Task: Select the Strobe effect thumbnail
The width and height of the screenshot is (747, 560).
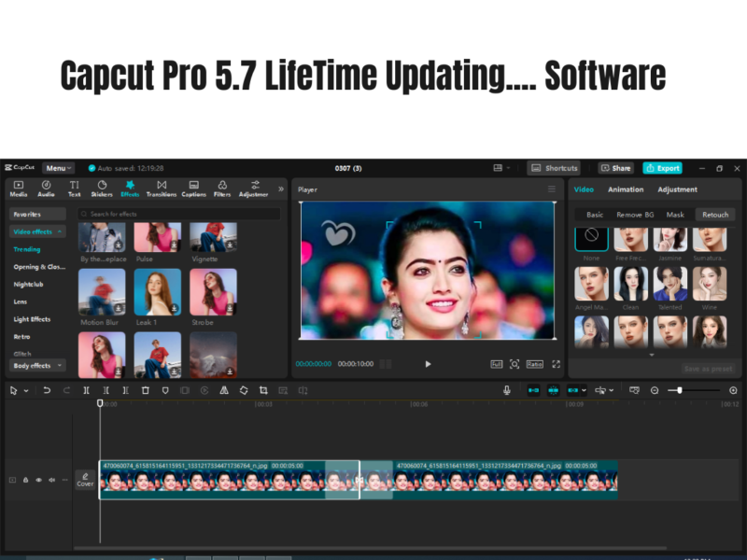Action: 214,292
